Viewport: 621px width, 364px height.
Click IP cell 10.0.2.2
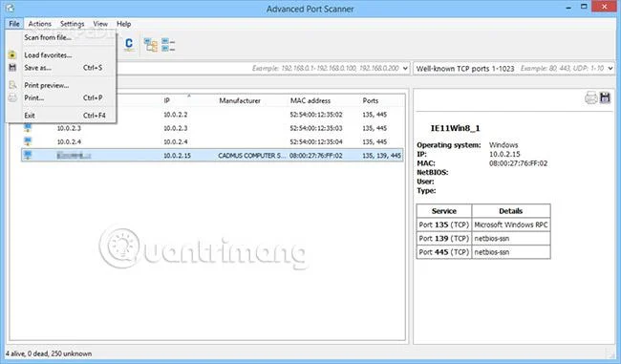tap(176, 115)
